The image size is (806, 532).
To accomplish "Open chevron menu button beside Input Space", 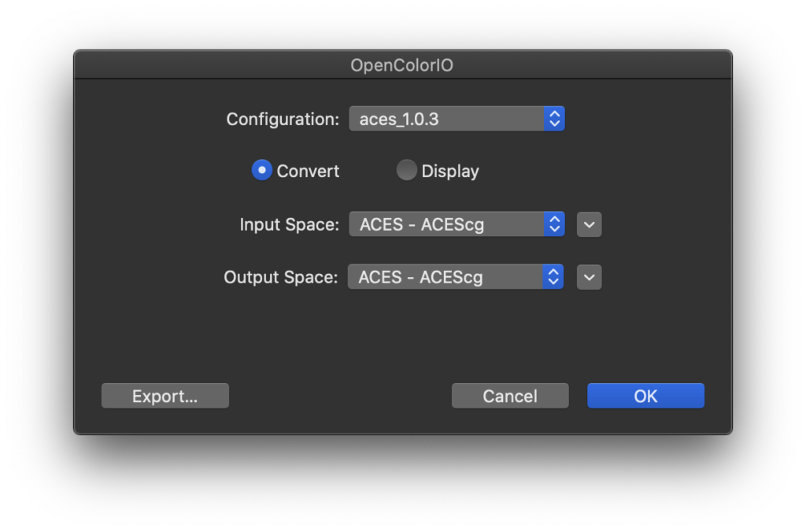I will pos(590,224).
